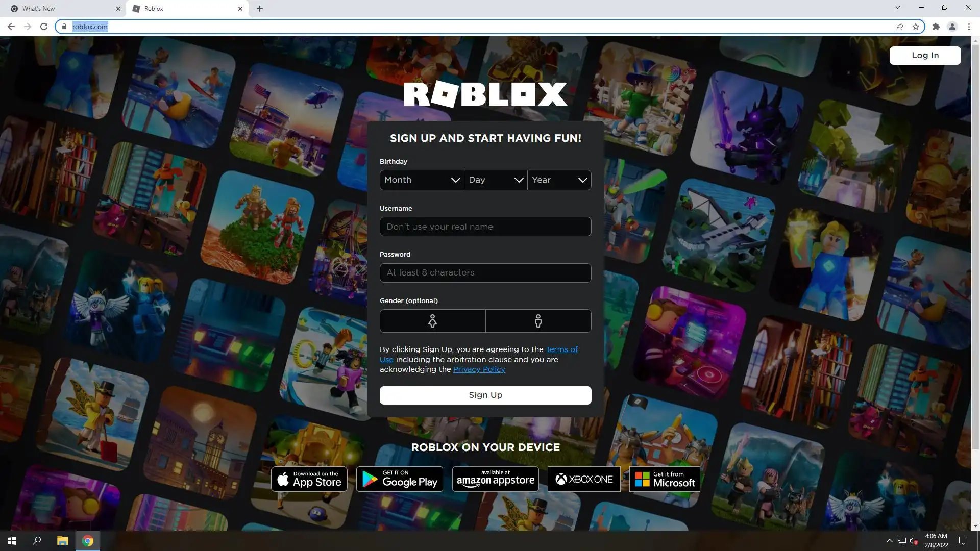
Task: Open the Terms of Use link
Action: click(561, 349)
